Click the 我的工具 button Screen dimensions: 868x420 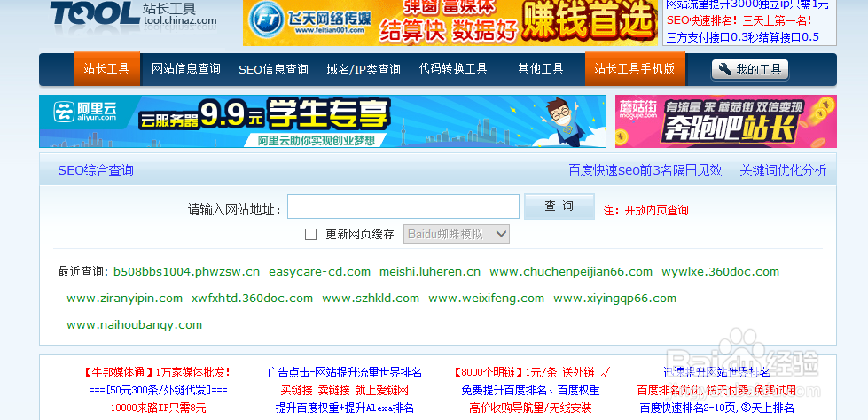(x=750, y=70)
